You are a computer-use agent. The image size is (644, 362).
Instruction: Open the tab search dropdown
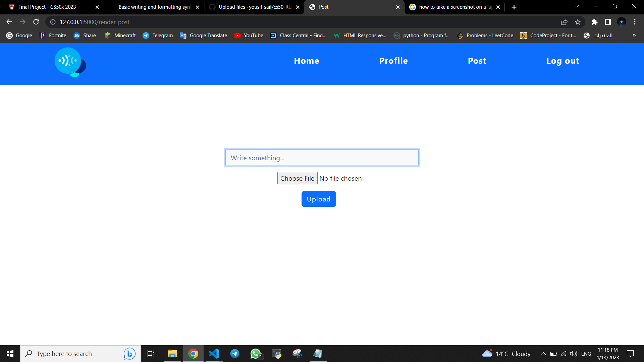tap(576, 7)
